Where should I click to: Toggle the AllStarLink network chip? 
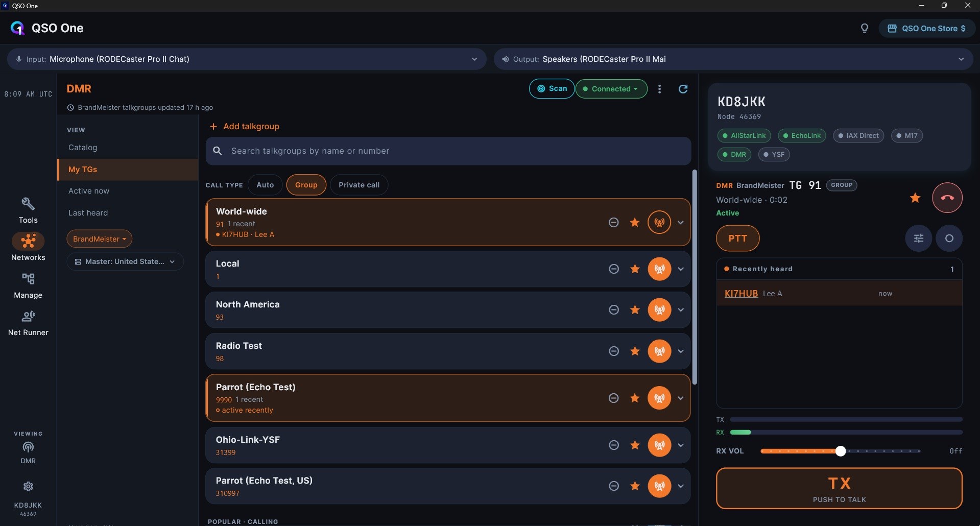pos(744,135)
